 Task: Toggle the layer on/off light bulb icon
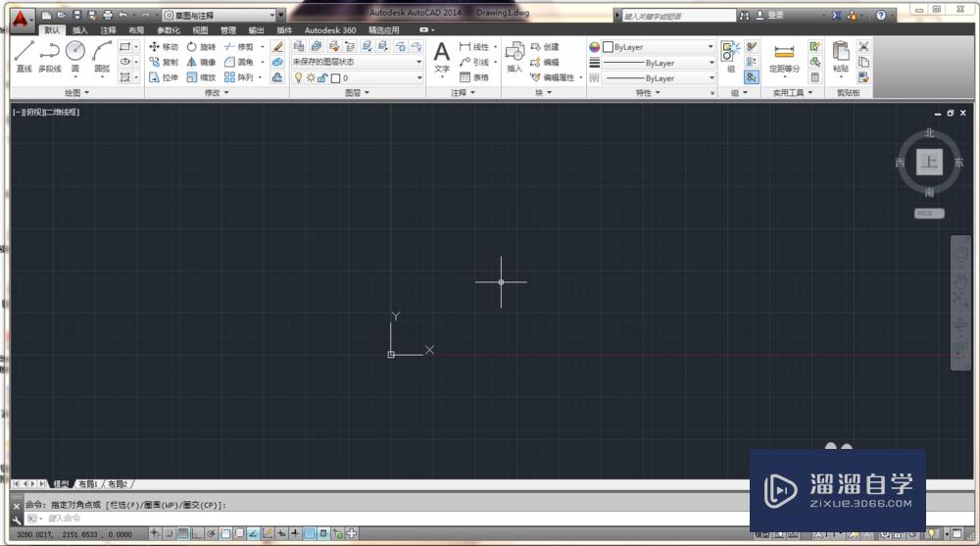[x=299, y=77]
